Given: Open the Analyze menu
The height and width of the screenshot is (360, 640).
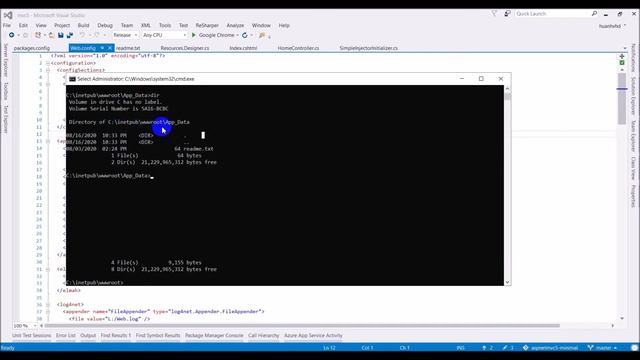Looking at the screenshot, I should click(235, 25).
